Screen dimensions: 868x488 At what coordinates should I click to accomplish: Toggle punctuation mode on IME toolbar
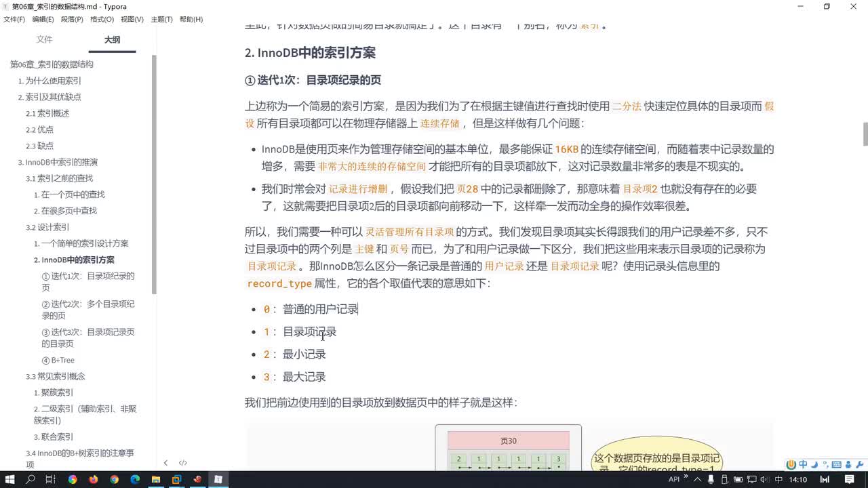(x=825, y=464)
